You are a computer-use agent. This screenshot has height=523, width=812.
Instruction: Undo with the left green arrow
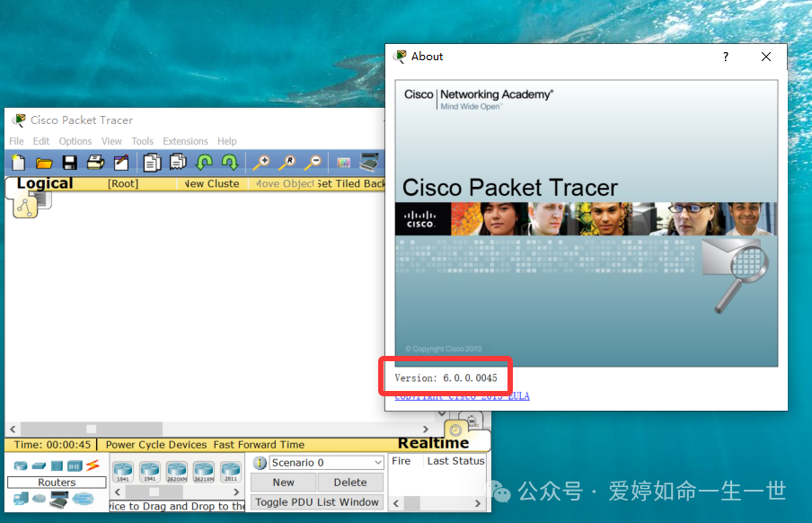[204, 163]
